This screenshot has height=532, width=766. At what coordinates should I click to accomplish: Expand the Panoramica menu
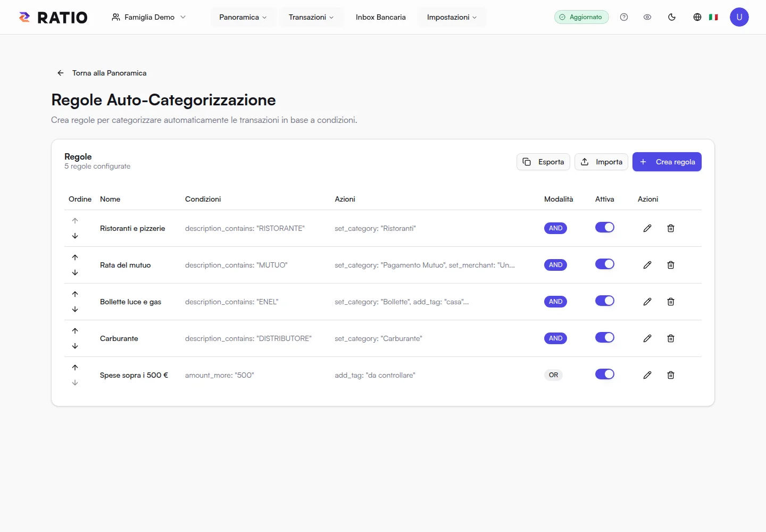[243, 17]
